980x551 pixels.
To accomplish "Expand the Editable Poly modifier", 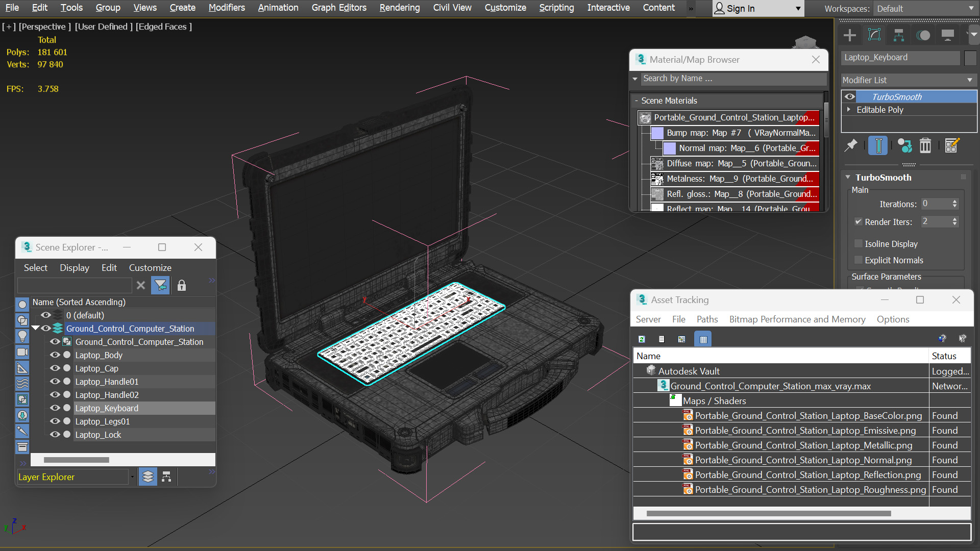I will tap(849, 110).
